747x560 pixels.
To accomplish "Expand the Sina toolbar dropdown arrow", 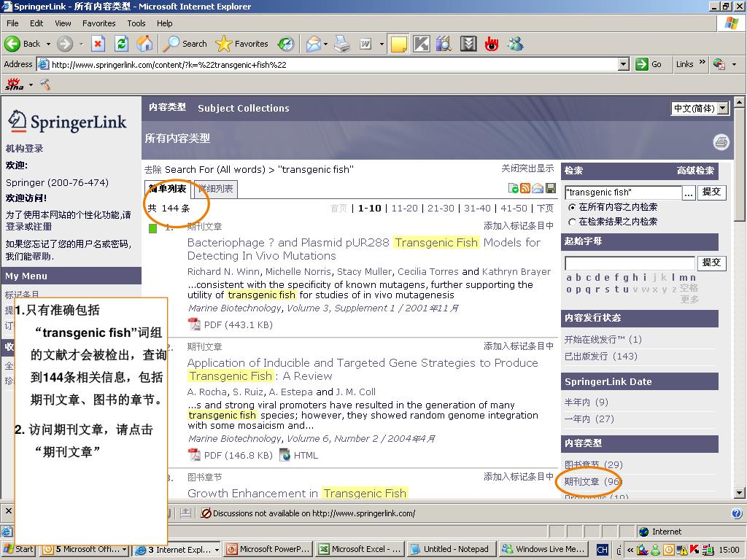I will coord(31,85).
